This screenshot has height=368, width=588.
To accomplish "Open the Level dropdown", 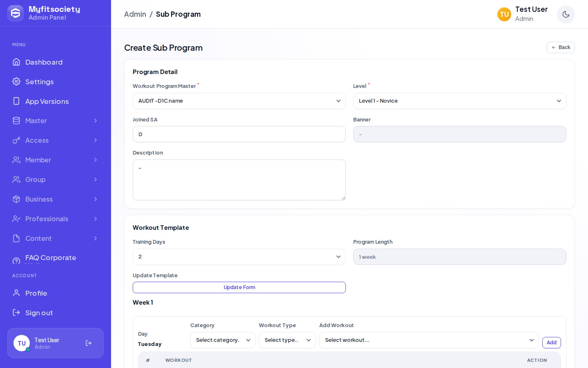I will click(460, 101).
